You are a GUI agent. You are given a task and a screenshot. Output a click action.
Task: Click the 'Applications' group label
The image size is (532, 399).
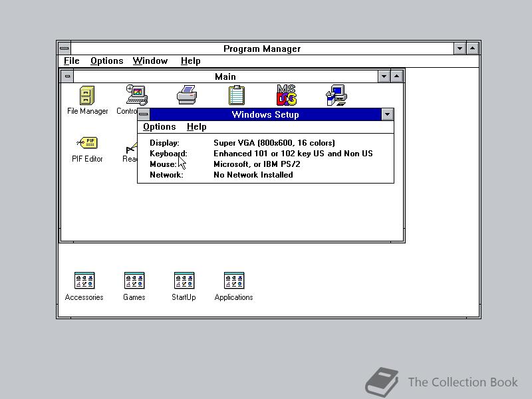[x=234, y=297]
